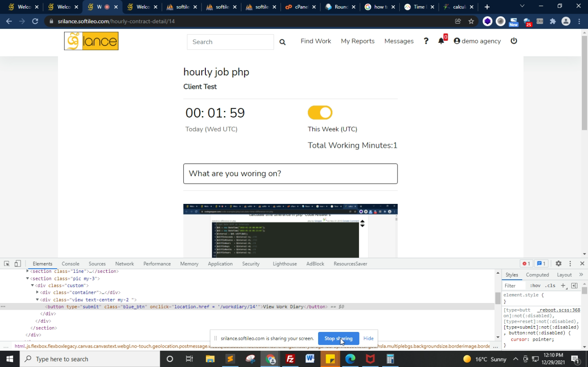588x367 pixels.
Task: Open the Chrome extensions puzzle icon
Action: [x=552, y=21]
